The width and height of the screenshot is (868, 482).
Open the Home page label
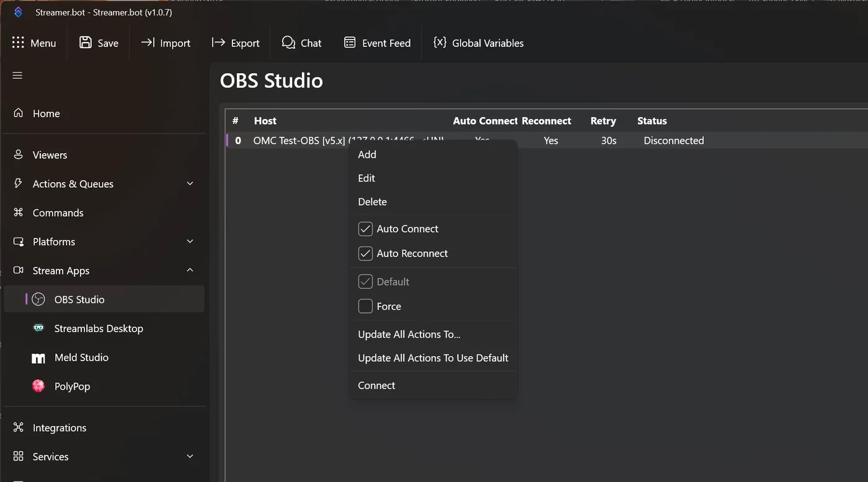[x=46, y=113]
